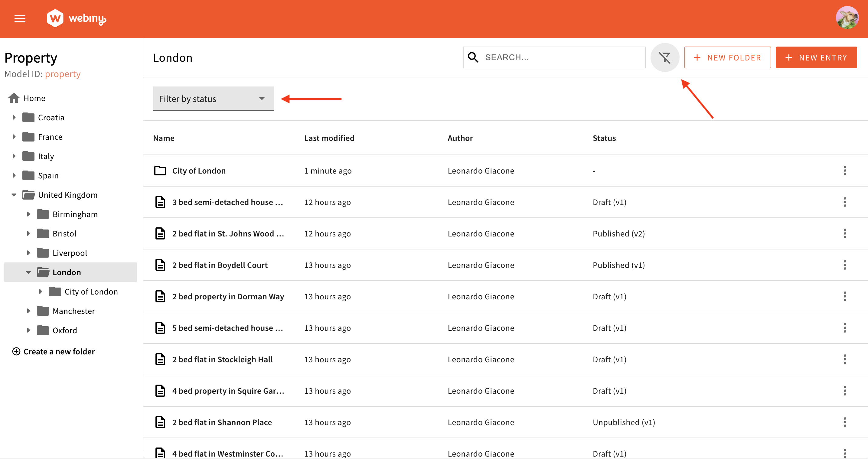Select 'Croatia' in the sidebar tree
This screenshot has width=868, height=459.
[51, 117]
